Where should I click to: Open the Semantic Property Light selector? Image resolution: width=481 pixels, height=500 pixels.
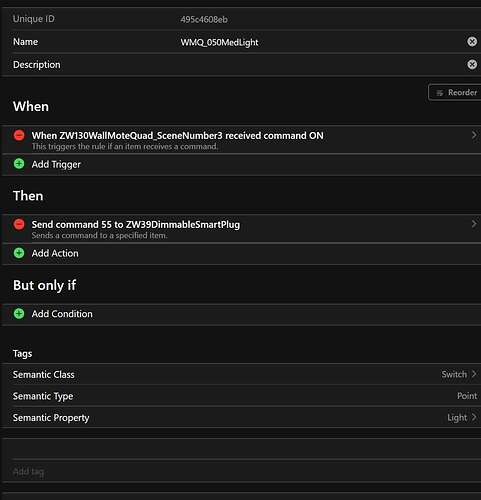pos(462,417)
